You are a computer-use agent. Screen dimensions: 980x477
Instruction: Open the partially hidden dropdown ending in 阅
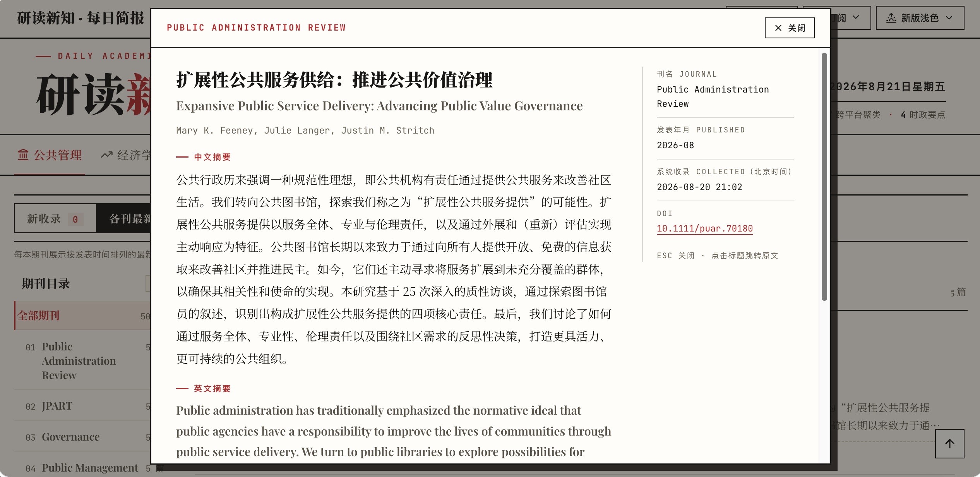(x=851, y=18)
